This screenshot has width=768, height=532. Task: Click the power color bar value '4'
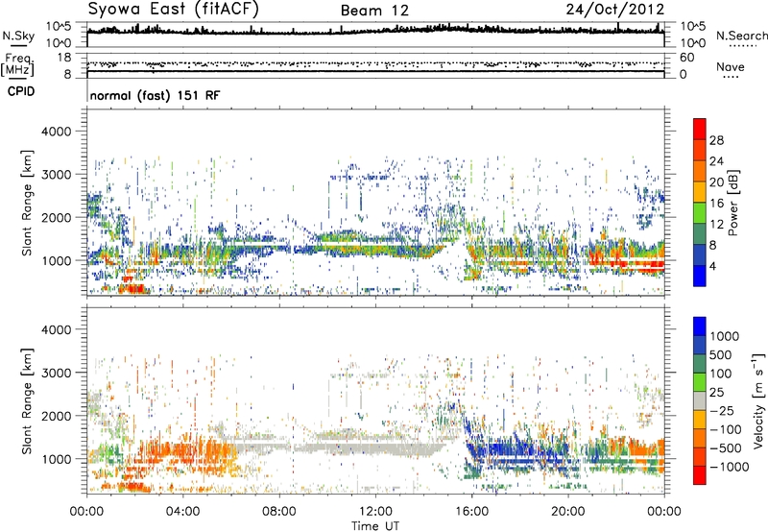click(x=712, y=266)
